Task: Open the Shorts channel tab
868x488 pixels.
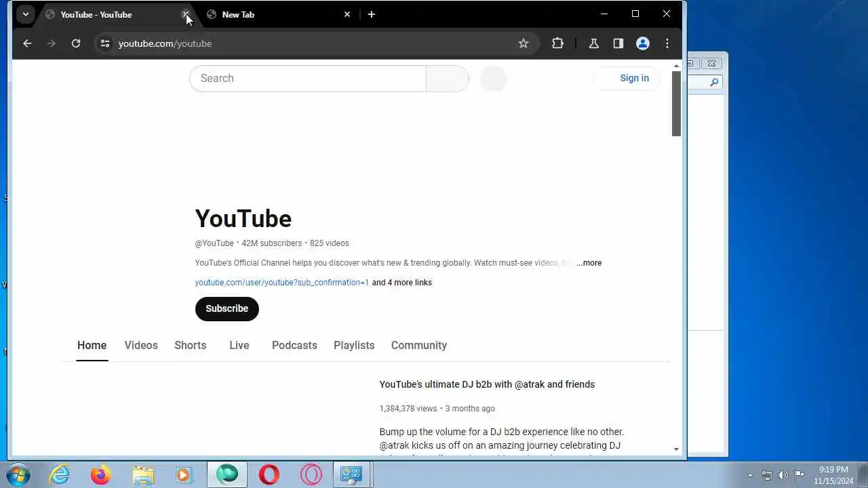Action: click(191, 346)
